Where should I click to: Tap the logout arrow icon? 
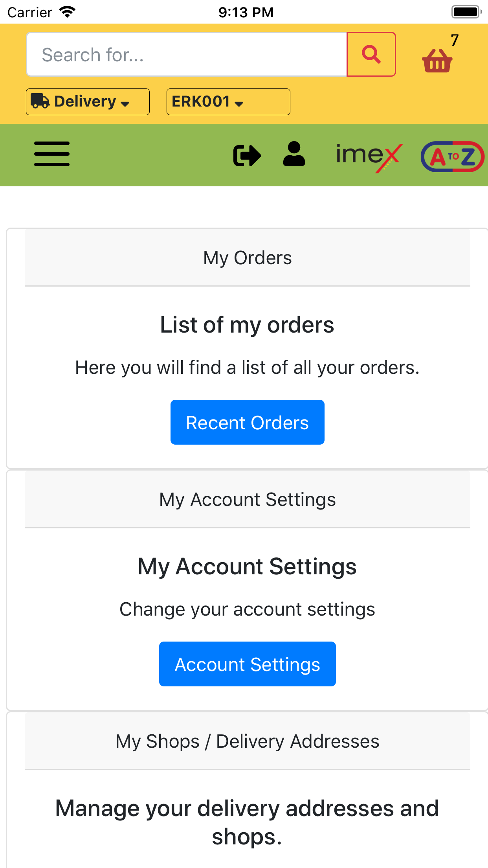pyautogui.click(x=247, y=155)
